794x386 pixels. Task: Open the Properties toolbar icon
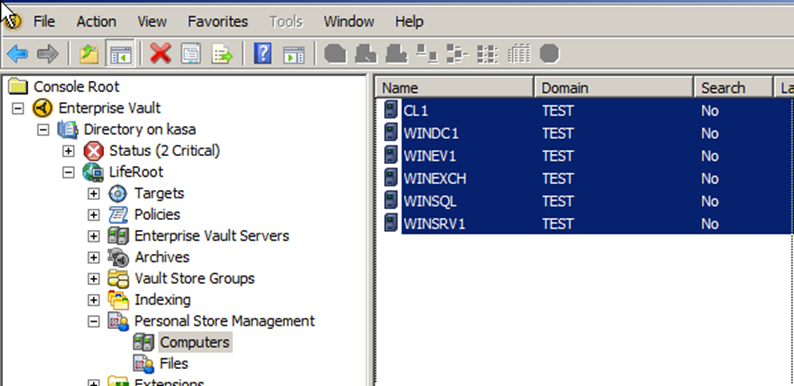(x=191, y=54)
